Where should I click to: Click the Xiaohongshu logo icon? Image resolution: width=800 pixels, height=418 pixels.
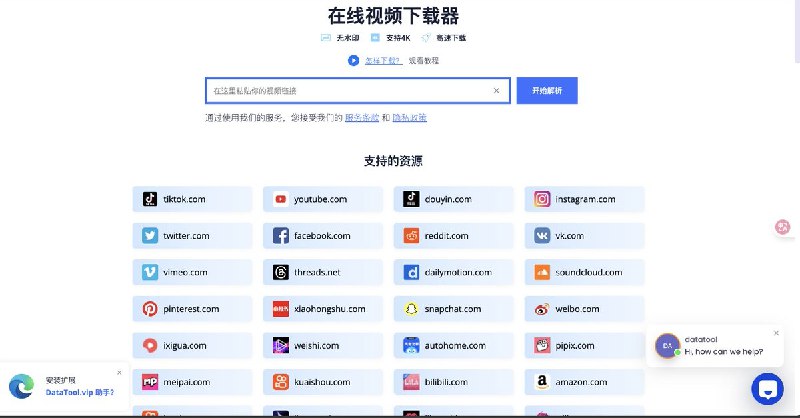click(281, 309)
